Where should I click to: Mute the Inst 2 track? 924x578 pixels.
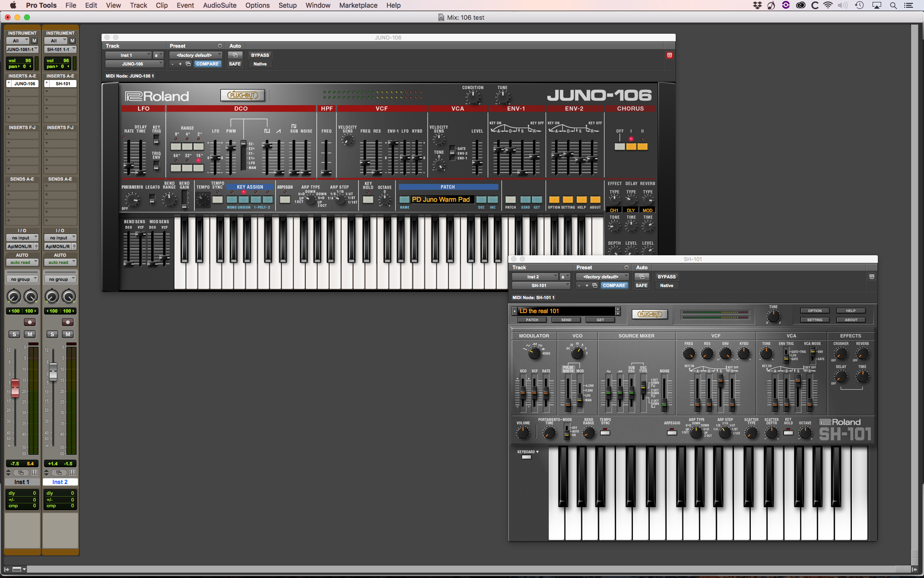(68, 334)
